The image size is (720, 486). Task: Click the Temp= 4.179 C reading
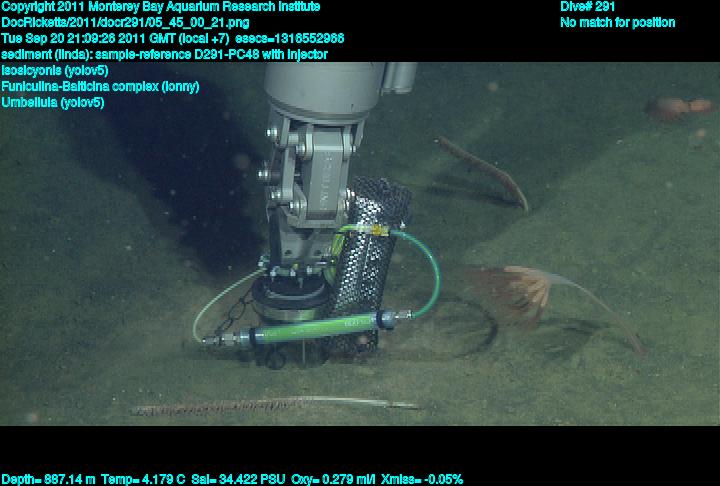click(x=143, y=480)
